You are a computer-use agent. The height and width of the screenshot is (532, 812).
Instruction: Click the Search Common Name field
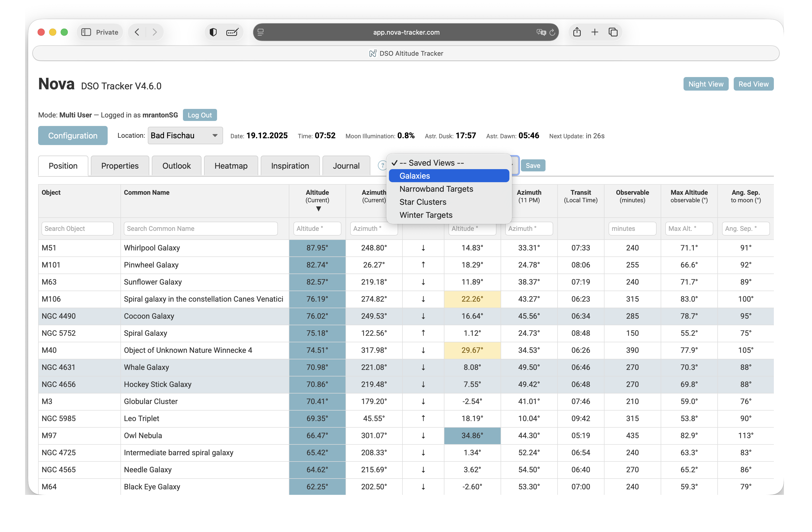[x=200, y=229]
